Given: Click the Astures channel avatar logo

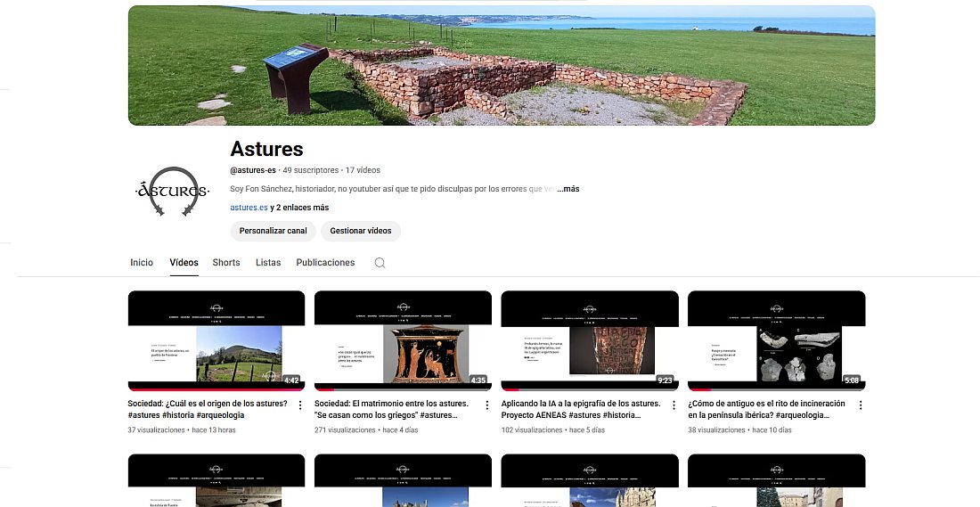Looking at the screenshot, I should point(173,192).
